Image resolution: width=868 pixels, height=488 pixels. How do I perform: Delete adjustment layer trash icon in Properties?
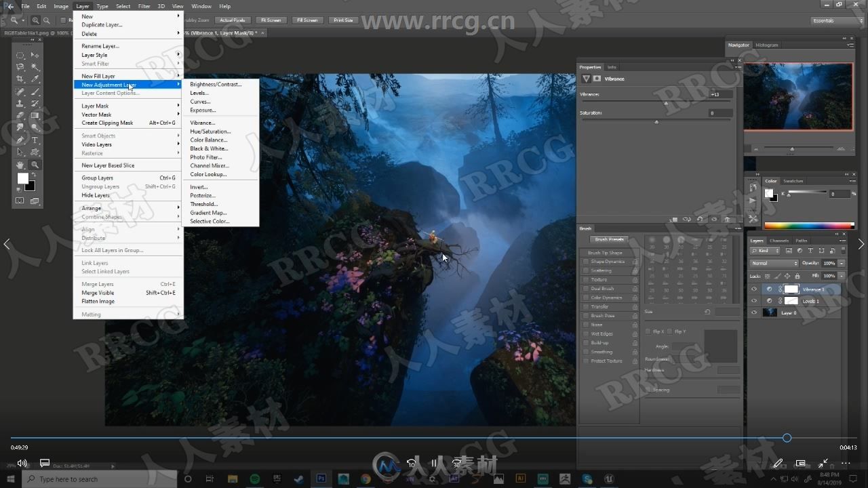728,219
